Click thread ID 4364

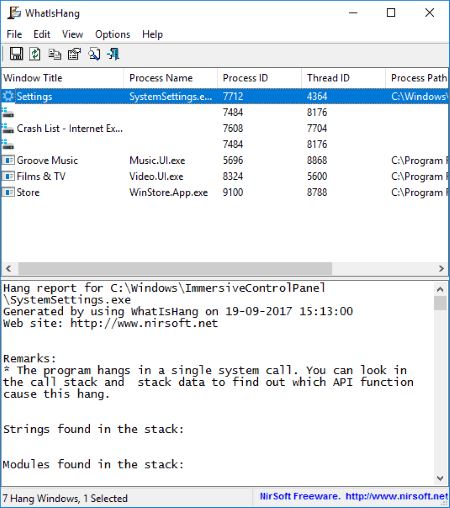(x=317, y=96)
